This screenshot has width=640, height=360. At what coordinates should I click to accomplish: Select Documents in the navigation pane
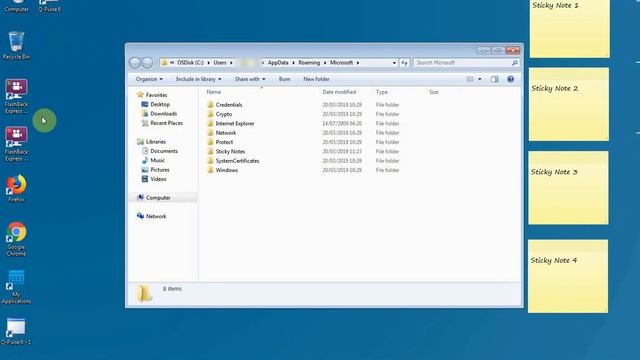(x=164, y=151)
